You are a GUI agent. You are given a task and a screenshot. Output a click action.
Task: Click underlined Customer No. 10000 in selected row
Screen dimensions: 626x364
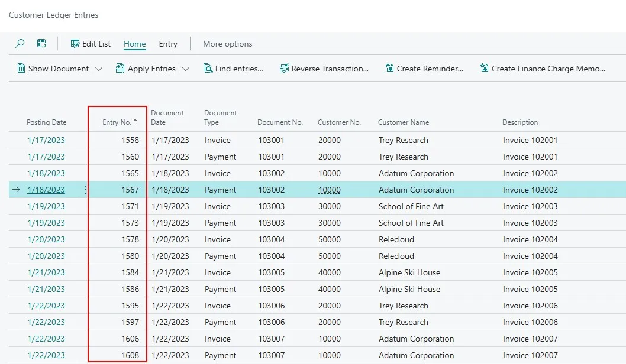click(330, 190)
